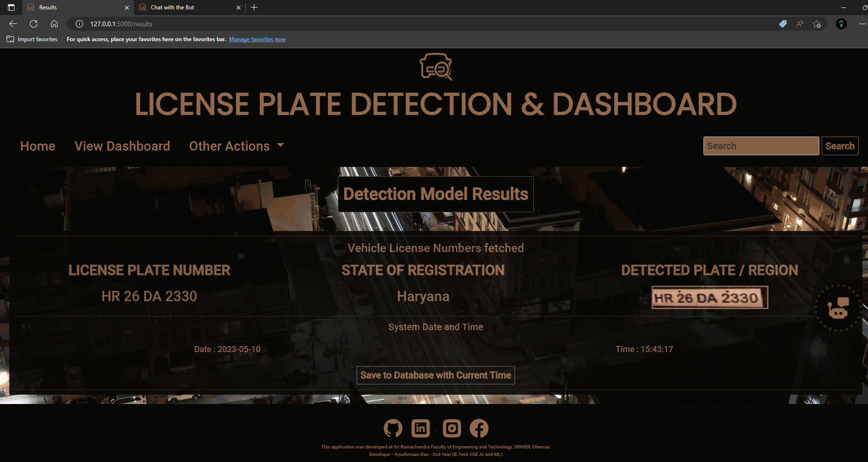Open the LinkedIn profile icon
868x462 pixels.
(420, 428)
